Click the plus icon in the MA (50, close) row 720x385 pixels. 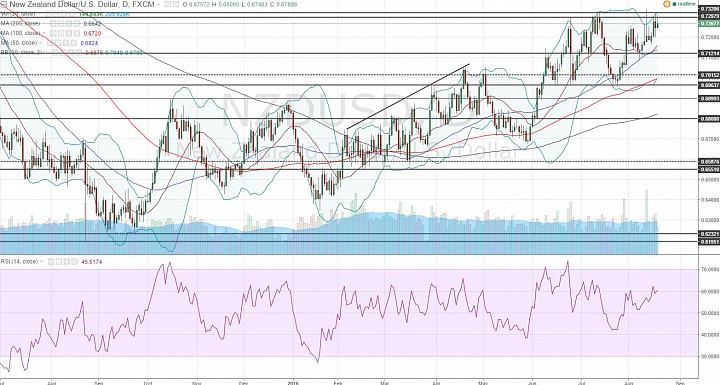click(x=66, y=43)
